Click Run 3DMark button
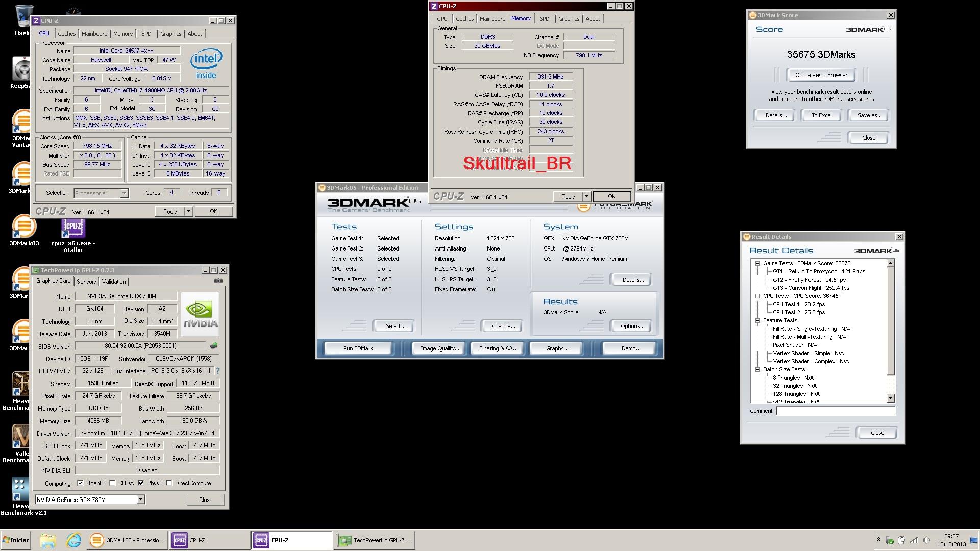This screenshot has height=551, width=980. coord(358,348)
